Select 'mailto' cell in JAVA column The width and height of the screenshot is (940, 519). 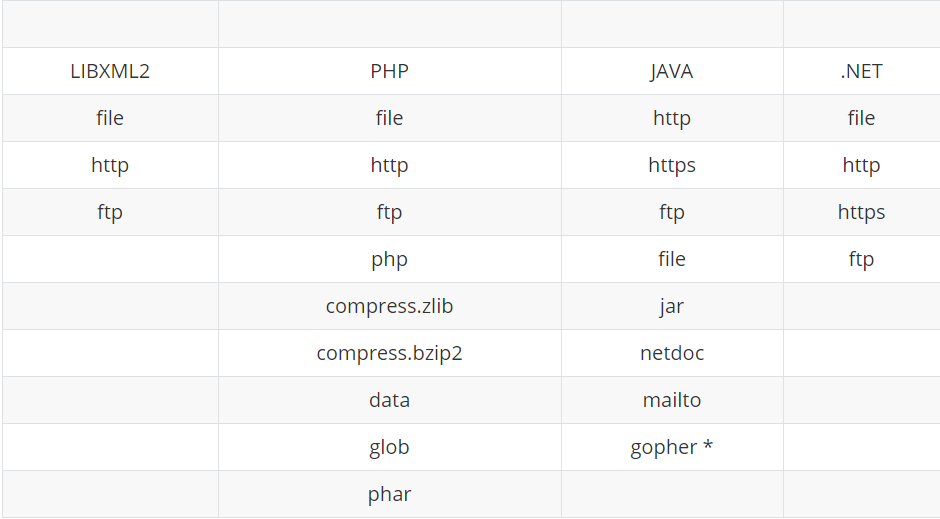pos(671,400)
